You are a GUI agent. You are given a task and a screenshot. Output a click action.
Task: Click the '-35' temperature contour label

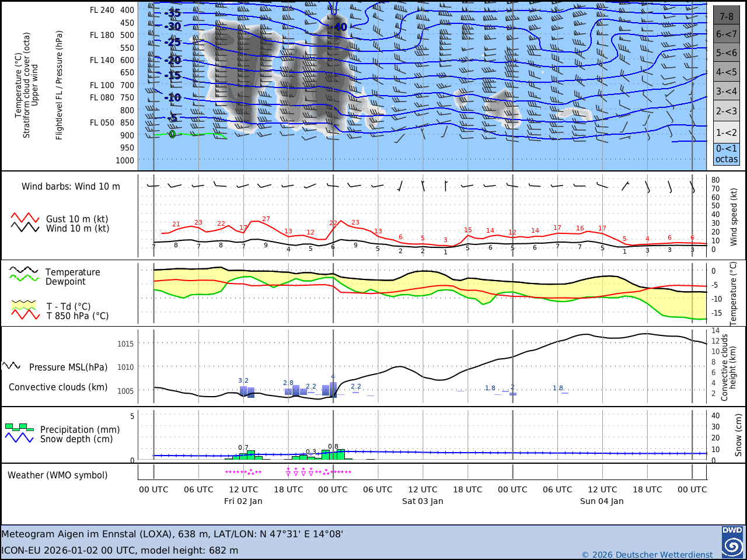click(172, 13)
